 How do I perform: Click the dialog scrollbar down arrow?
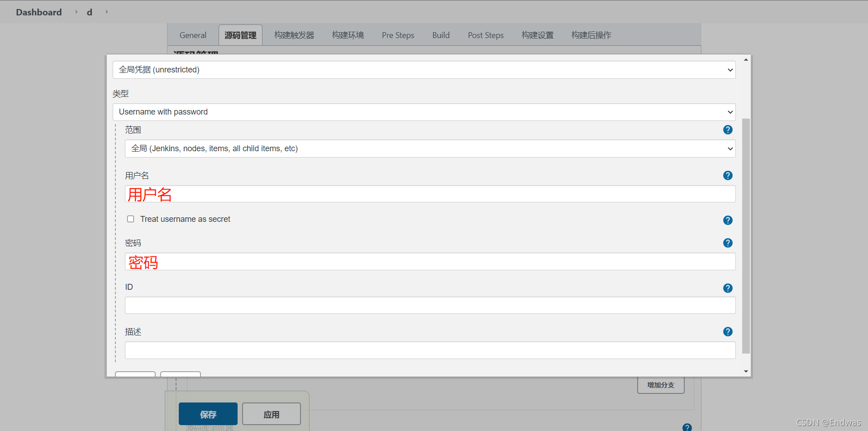[x=746, y=371]
